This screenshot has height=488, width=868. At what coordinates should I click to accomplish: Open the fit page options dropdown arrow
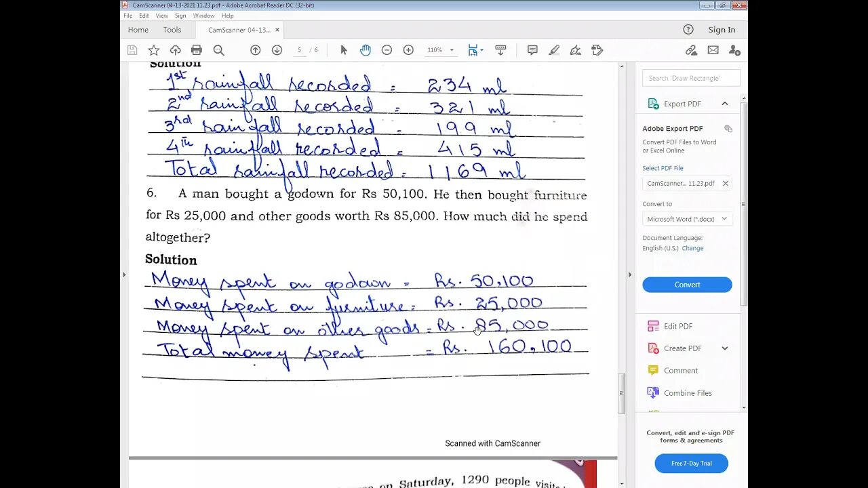481,50
